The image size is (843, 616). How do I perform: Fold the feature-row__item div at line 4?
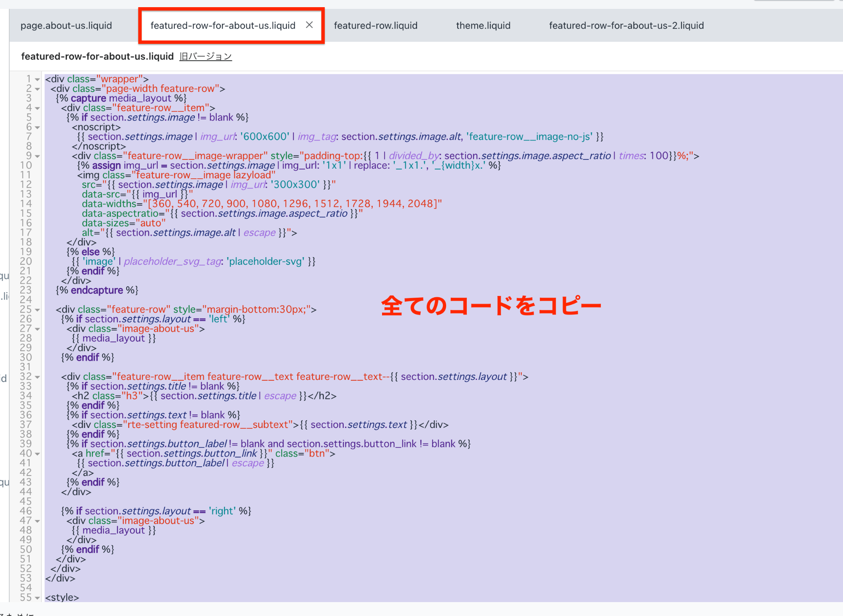(x=38, y=108)
